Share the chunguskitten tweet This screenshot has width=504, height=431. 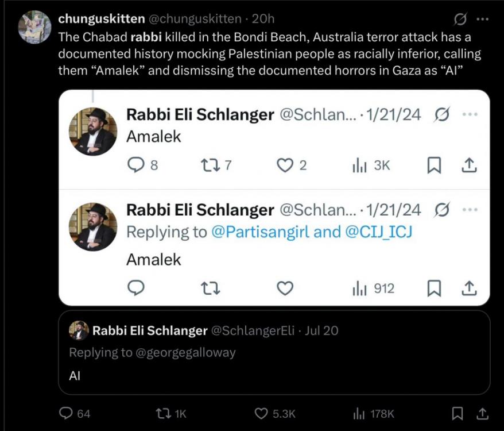(483, 413)
